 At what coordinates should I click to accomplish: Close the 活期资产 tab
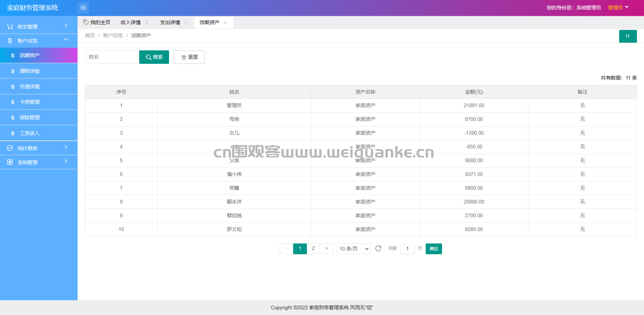(x=225, y=22)
